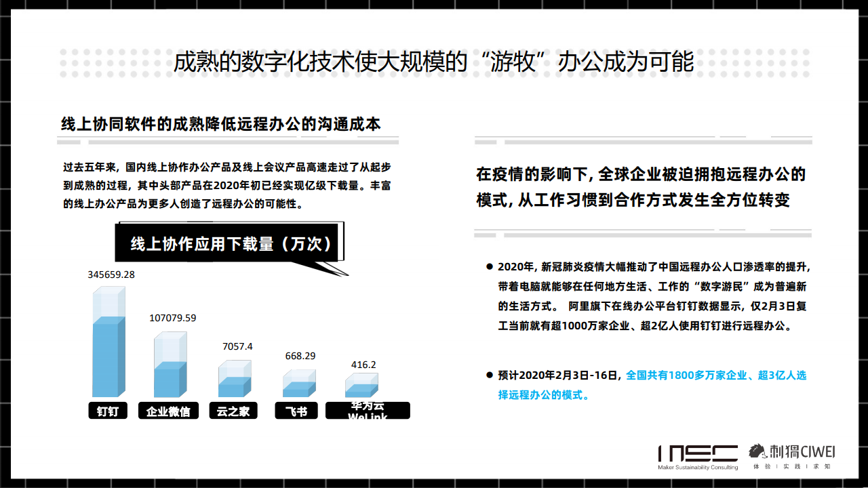Click the slide title about 数字化技术 and “游牧”办公
The height and width of the screenshot is (488, 868).
[433, 62]
